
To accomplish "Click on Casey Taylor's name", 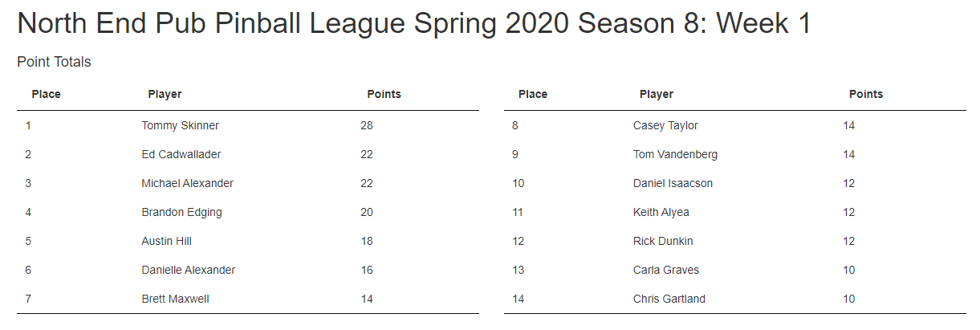I will coord(665,125).
